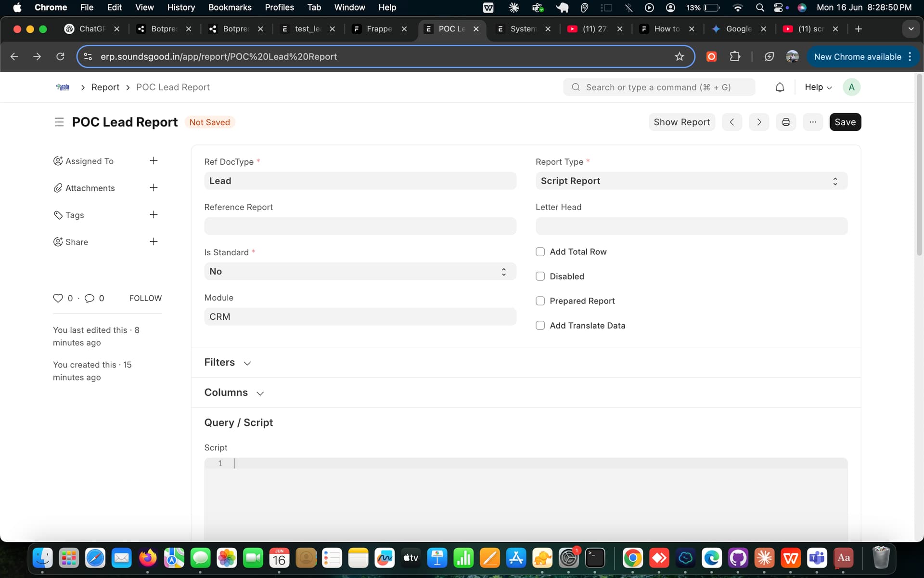Click the Show Report button
Image resolution: width=924 pixels, height=578 pixels.
point(681,122)
